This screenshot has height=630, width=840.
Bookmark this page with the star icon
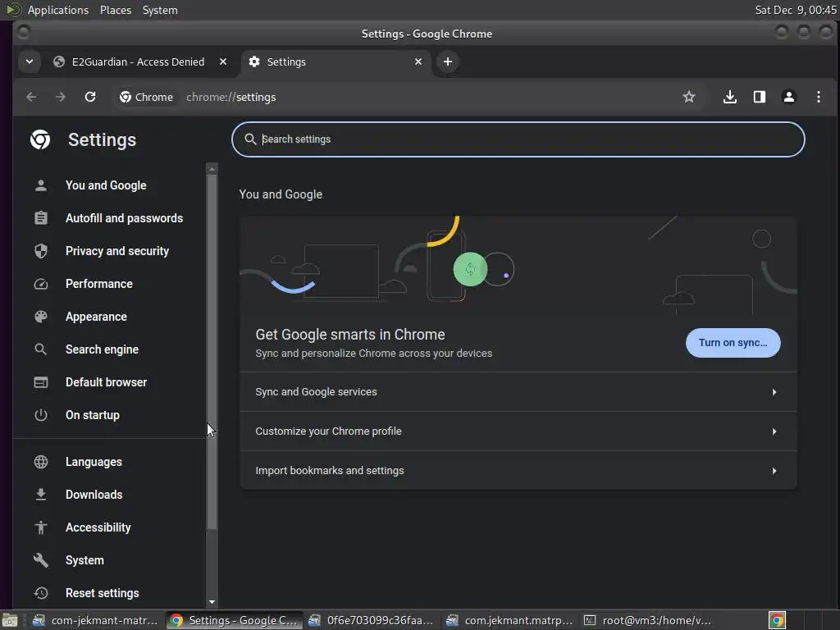coord(689,97)
